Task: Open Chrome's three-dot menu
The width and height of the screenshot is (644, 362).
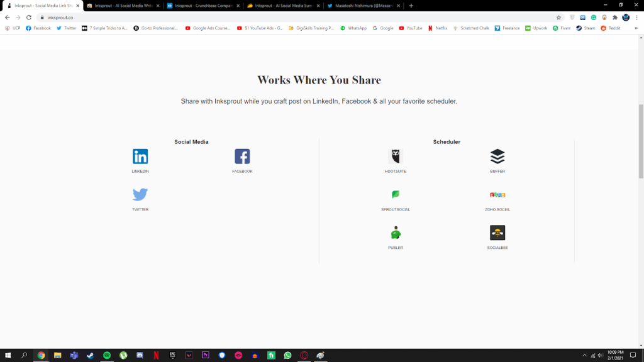Action: (x=636, y=18)
